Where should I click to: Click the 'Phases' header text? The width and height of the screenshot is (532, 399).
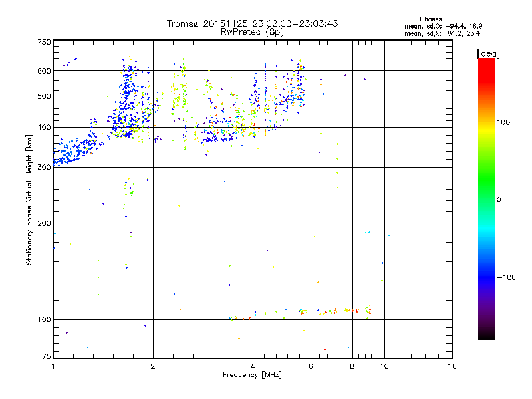[430, 19]
